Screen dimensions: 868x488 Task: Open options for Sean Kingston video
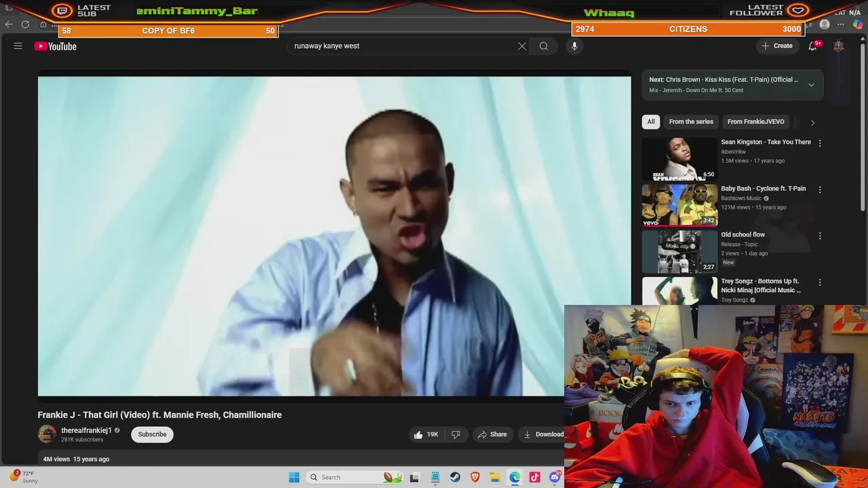point(820,143)
